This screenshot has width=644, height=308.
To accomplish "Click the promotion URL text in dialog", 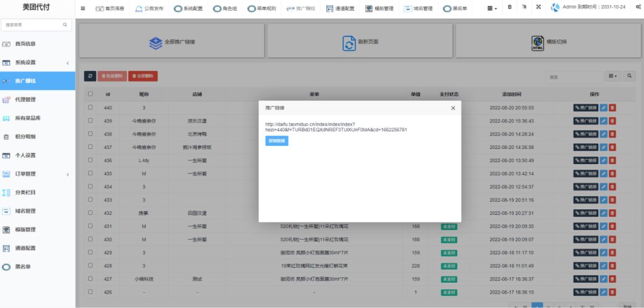I will pyautogui.click(x=336, y=127).
